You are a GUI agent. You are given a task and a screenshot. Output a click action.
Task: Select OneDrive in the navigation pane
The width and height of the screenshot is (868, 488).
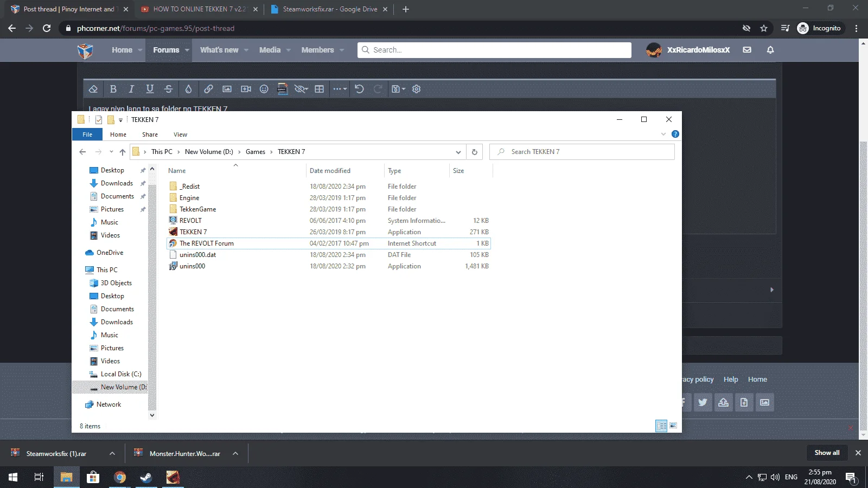coord(110,253)
